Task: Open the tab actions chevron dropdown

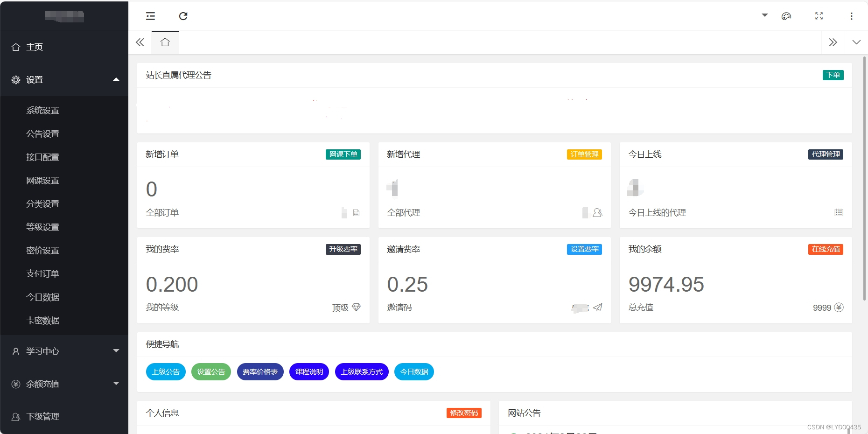Action: [x=856, y=42]
